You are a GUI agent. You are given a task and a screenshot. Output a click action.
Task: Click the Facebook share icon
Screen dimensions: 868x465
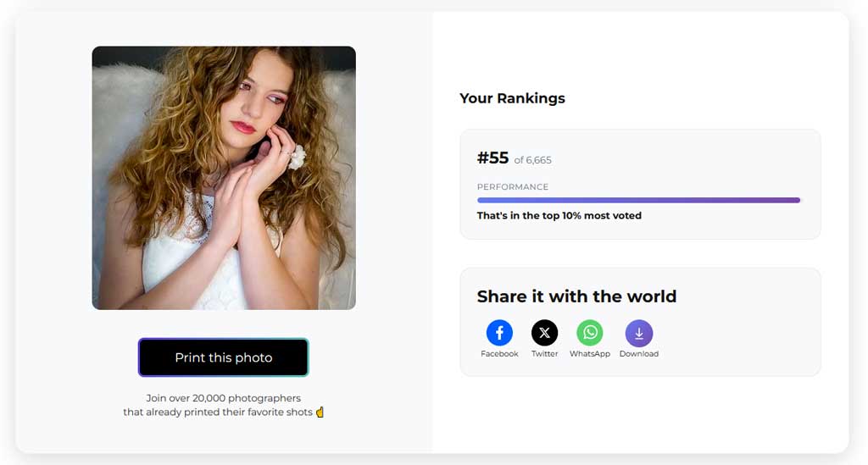click(x=499, y=333)
